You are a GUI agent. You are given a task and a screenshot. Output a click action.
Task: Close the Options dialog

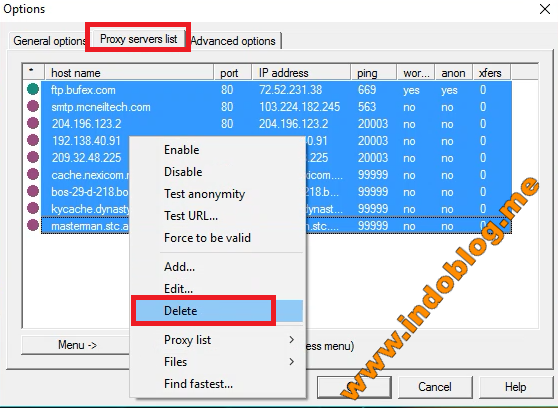pos(544,9)
